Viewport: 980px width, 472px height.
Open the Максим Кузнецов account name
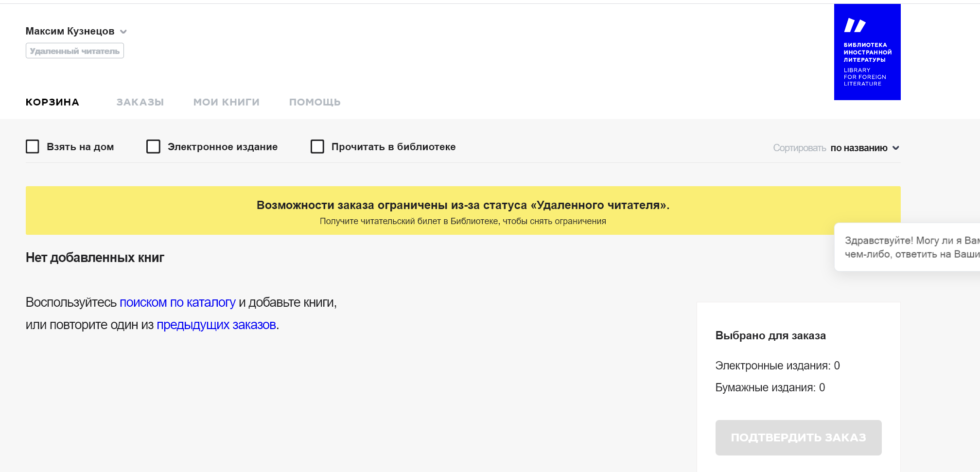pyautogui.click(x=70, y=31)
